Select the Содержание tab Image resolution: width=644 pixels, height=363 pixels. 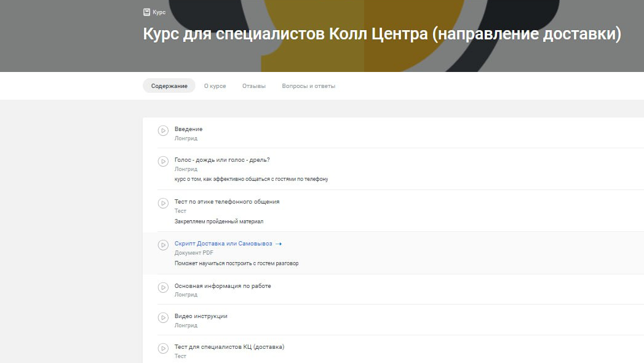[x=169, y=86]
